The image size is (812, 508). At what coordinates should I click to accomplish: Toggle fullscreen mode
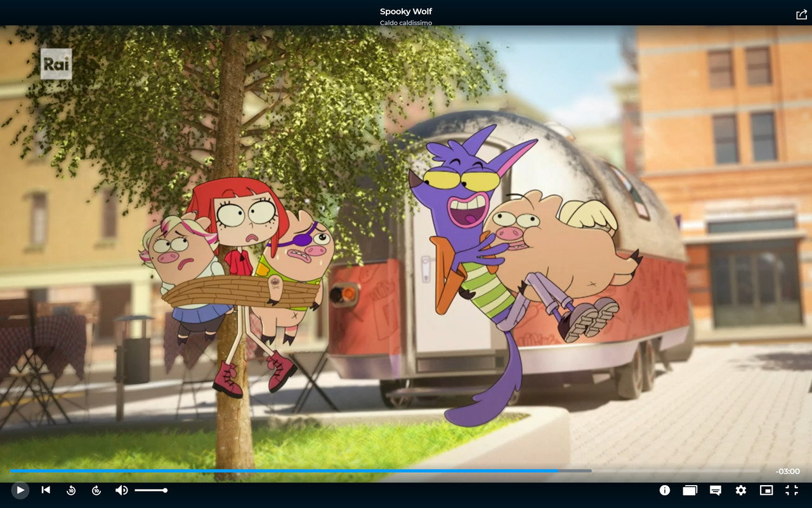click(x=792, y=490)
